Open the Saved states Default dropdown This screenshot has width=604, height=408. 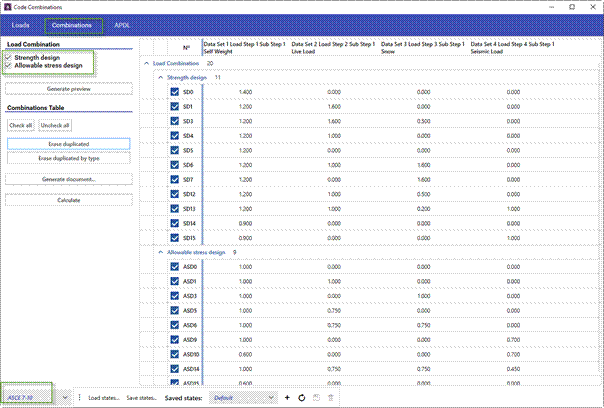[x=243, y=398]
